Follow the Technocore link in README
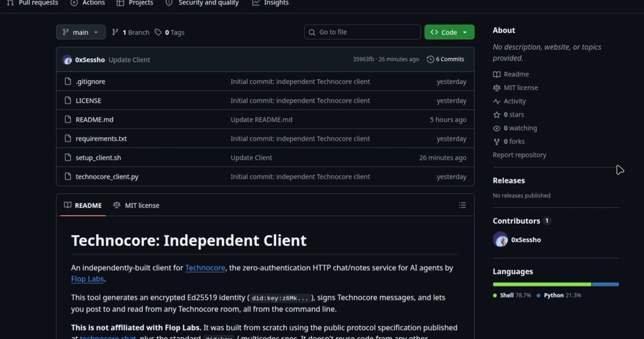Viewport: 644px width, 339px height. coord(205,268)
